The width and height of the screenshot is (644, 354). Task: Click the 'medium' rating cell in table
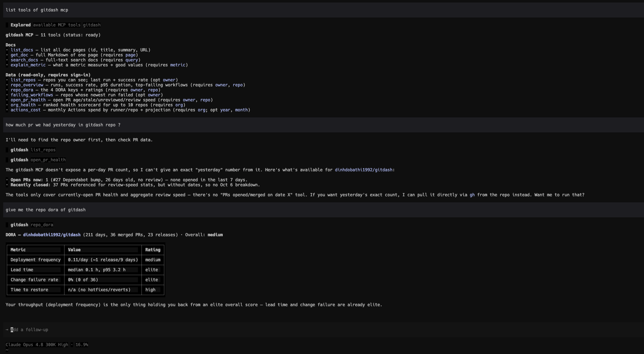pyautogui.click(x=153, y=260)
